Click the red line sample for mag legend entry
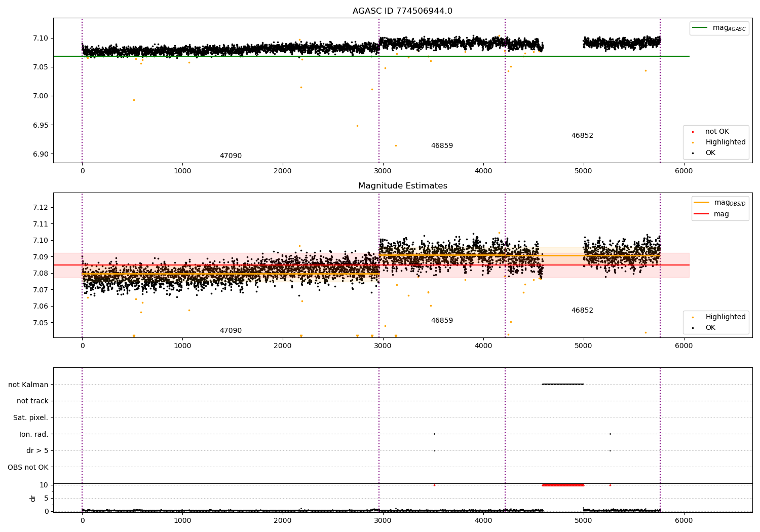The image size is (760, 532). [702, 214]
